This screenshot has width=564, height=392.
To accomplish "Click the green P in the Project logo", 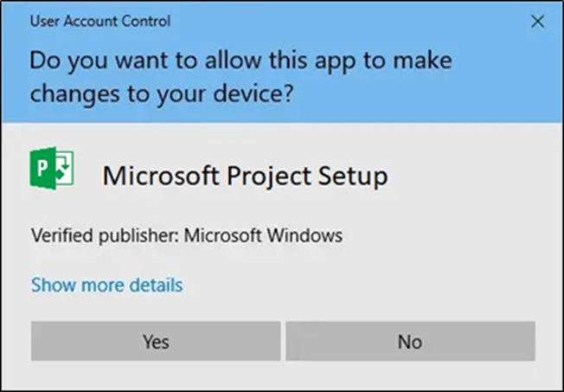I will (x=42, y=168).
